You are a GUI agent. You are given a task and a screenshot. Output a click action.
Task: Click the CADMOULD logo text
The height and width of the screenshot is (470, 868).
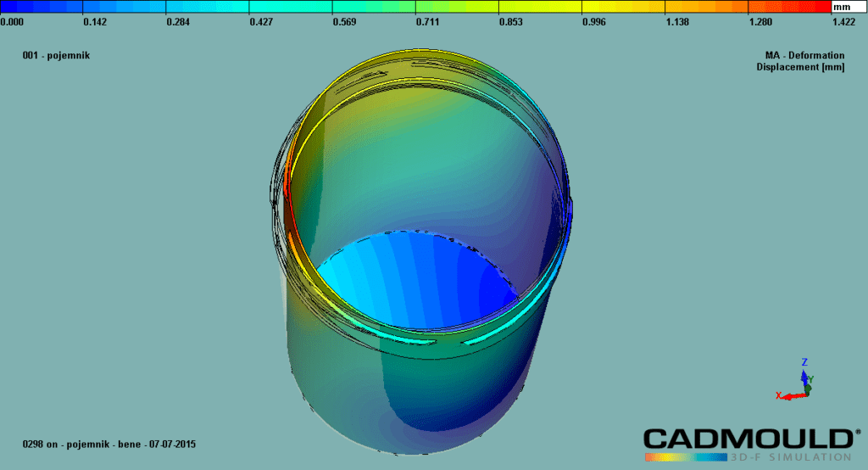pos(747,438)
